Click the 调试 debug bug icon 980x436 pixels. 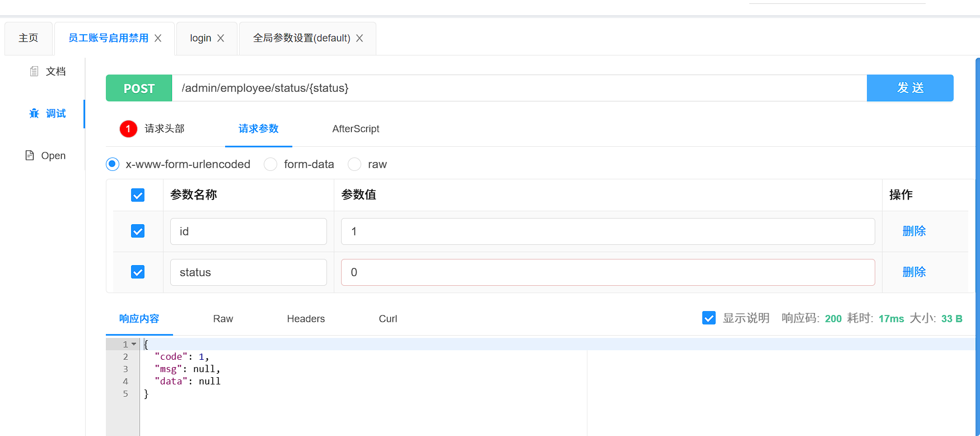click(x=34, y=113)
